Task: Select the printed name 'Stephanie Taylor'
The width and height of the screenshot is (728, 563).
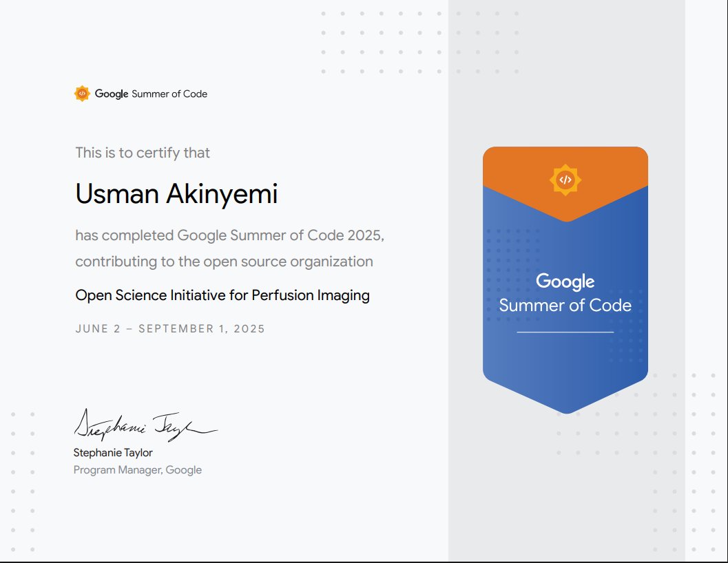Action: [113, 453]
